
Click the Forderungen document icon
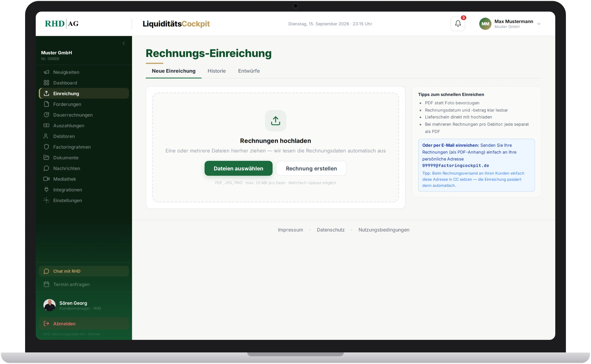click(46, 104)
